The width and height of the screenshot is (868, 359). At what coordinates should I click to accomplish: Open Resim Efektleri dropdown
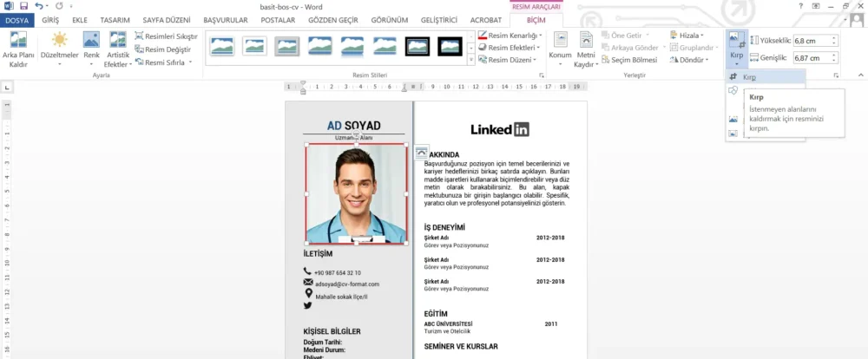(x=509, y=48)
